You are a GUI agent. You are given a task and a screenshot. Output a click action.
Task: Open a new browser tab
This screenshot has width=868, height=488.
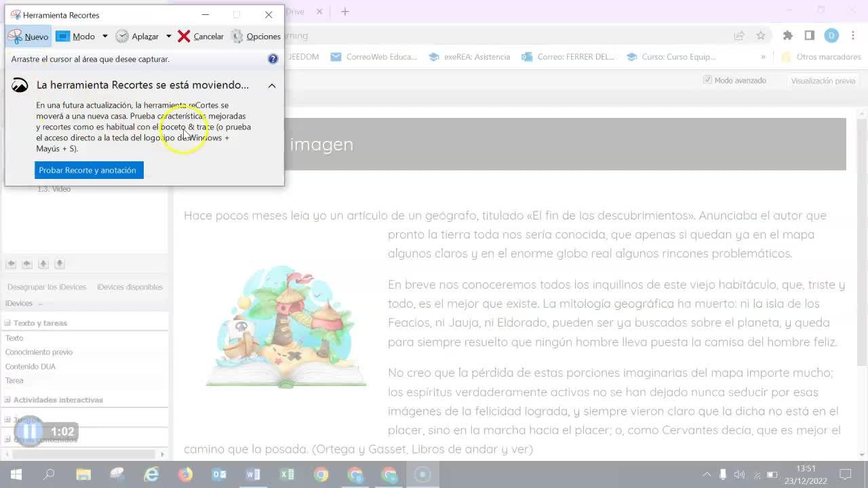click(344, 12)
